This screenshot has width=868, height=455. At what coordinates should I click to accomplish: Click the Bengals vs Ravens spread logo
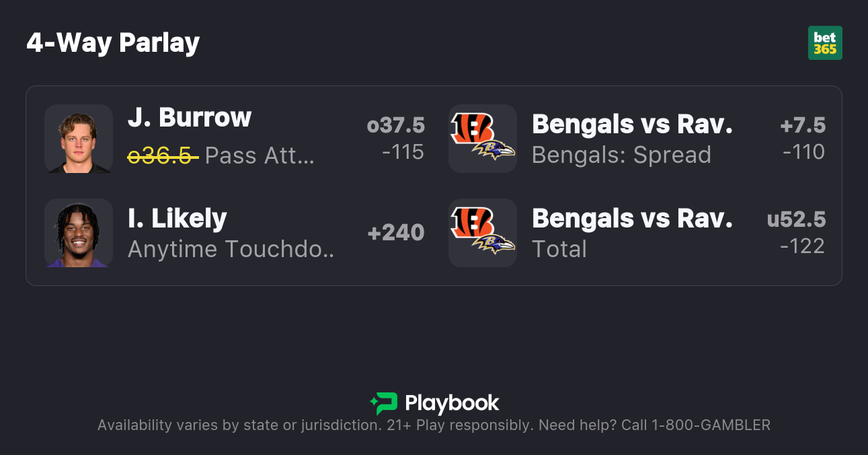coord(483,139)
